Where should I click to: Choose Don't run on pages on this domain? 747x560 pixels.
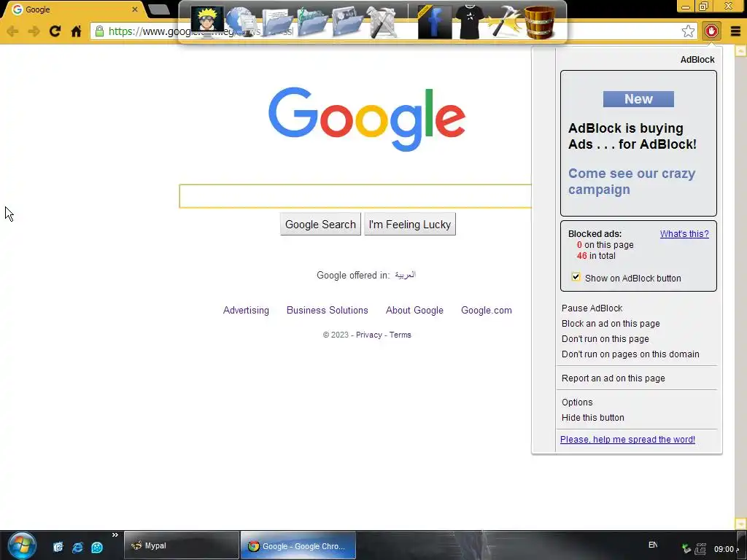click(x=630, y=354)
